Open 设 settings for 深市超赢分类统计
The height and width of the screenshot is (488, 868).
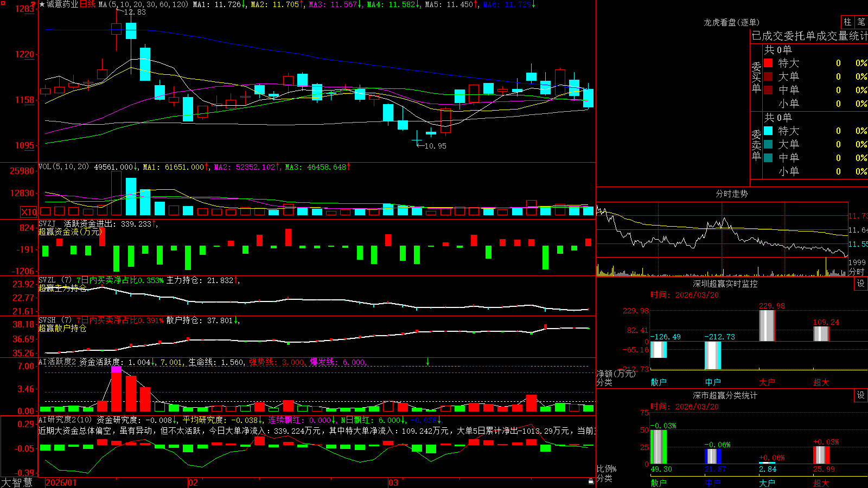(x=861, y=395)
